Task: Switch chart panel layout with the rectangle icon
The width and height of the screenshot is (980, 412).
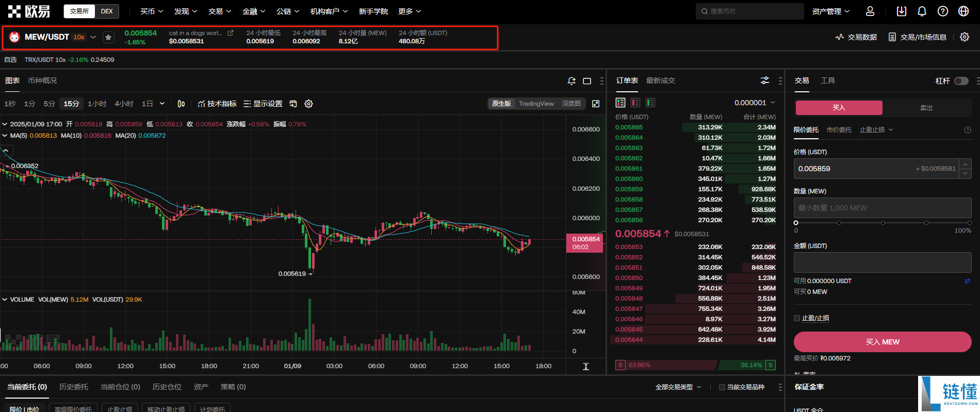Action: tap(587, 81)
